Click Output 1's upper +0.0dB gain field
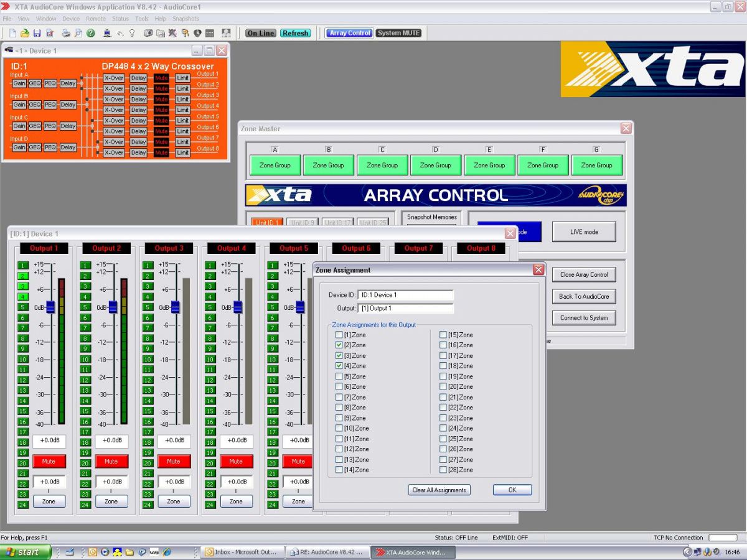747x560 pixels. point(49,441)
